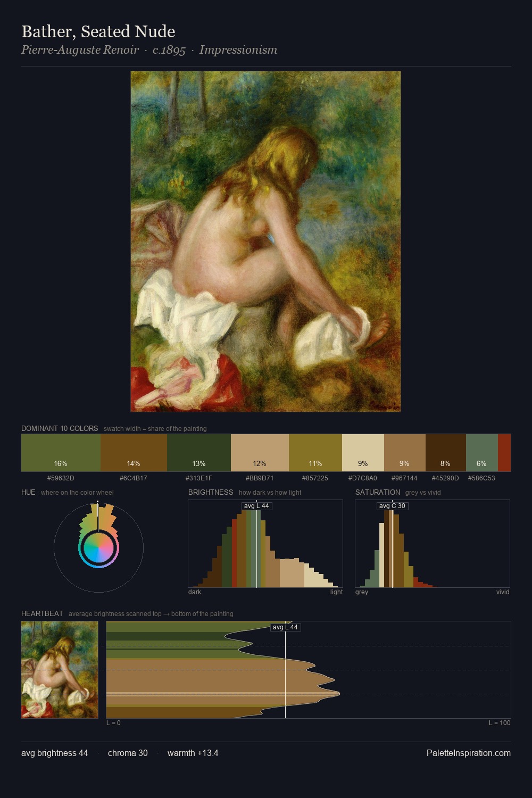Click the hex code label #45290D
This screenshot has height=798, width=532.
coord(445,478)
